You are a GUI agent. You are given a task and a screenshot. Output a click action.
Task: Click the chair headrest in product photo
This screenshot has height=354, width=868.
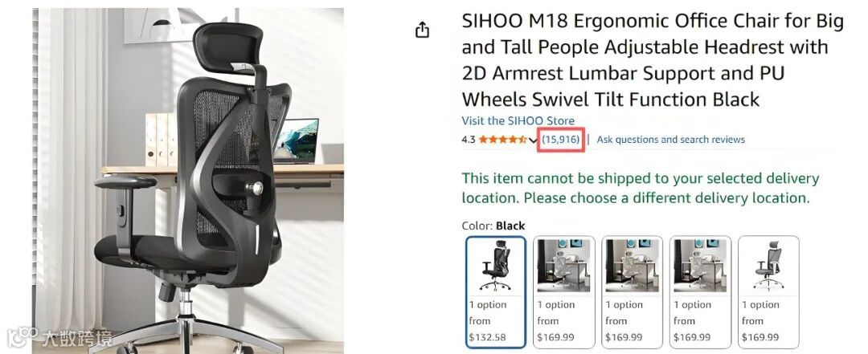click(228, 47)
